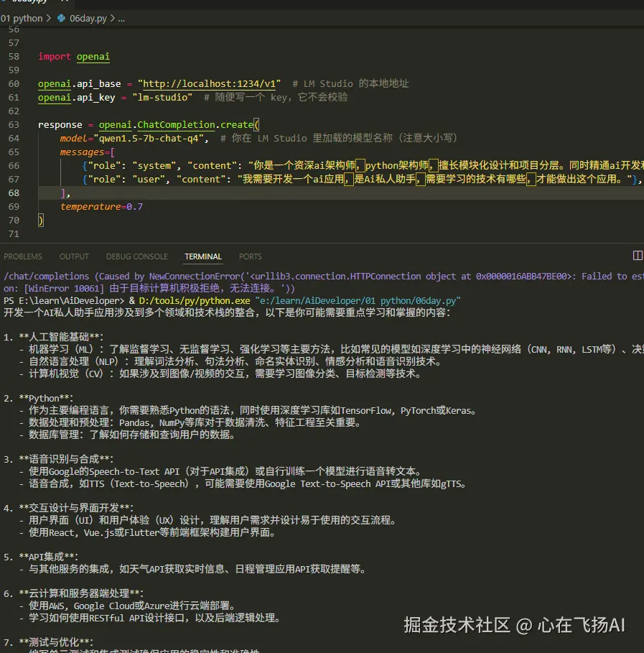Click the 'response' variable on line 63
This screenshot has height=653, width=644.
coord(60,124)
